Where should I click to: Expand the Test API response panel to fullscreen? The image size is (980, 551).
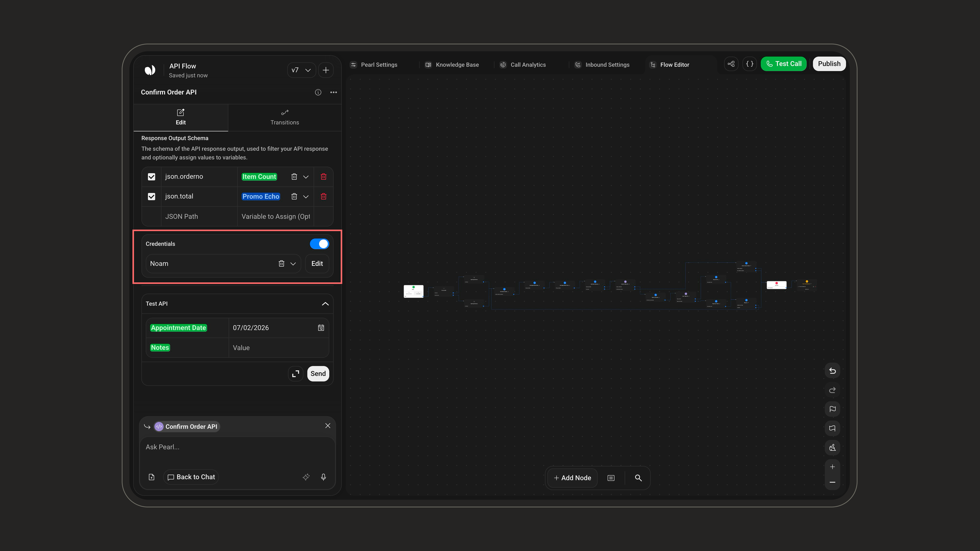point(296,374)
